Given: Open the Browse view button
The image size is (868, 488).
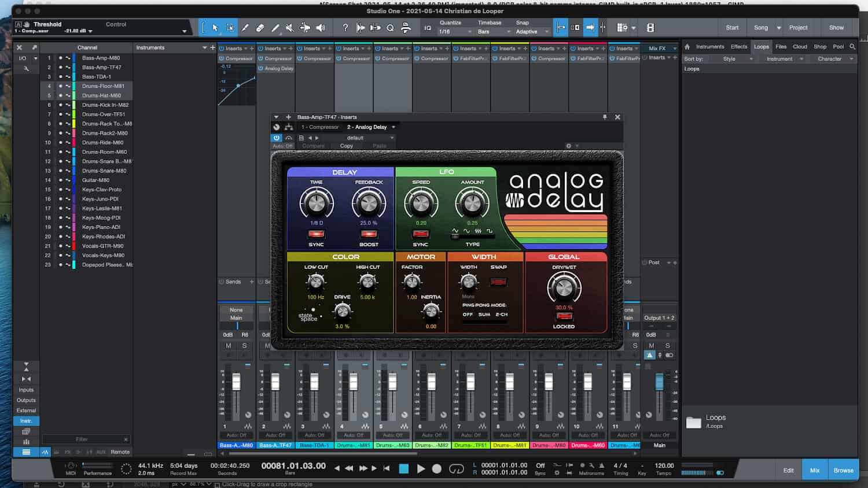Looking at the screenshot, I should click(x=843, y=470).
